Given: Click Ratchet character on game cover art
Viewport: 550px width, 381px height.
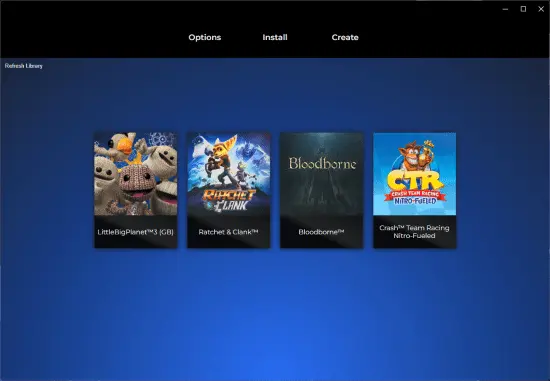Looking at the screenshot, I should (x=223, y=160).
